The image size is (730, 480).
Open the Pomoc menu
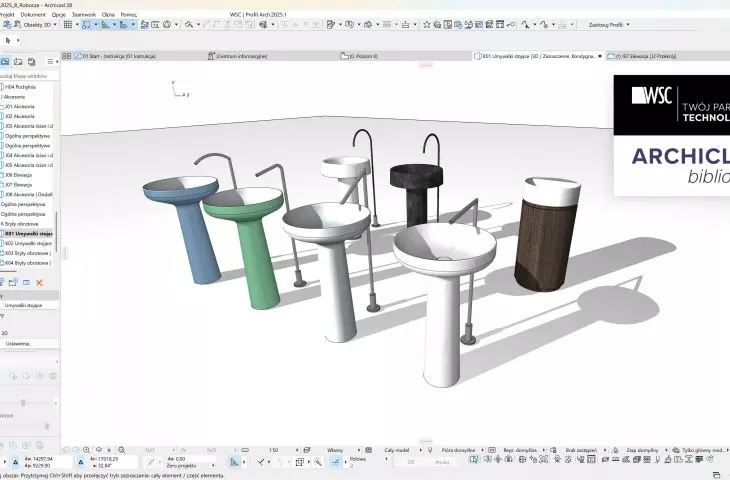128,14
